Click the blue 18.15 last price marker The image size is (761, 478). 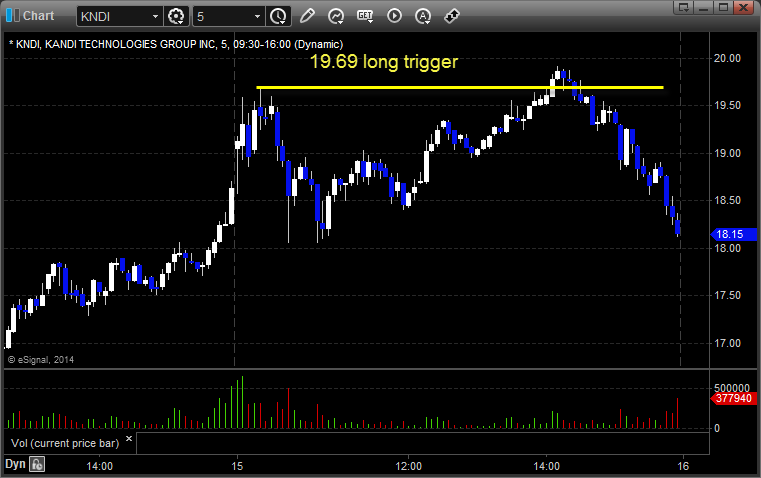[733, 234]
